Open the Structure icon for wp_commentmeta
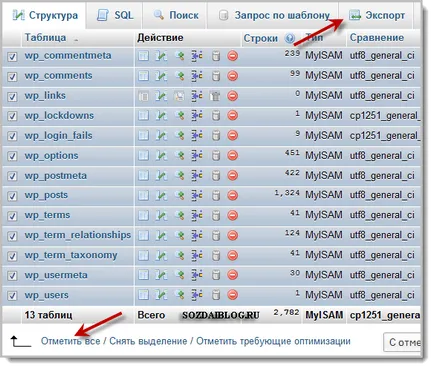 [x=161, y=56]
